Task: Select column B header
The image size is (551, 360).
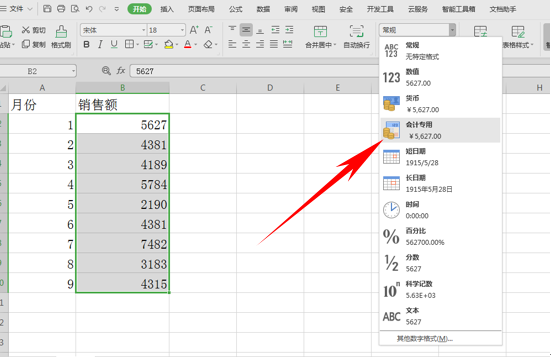Action: (122, 88)
